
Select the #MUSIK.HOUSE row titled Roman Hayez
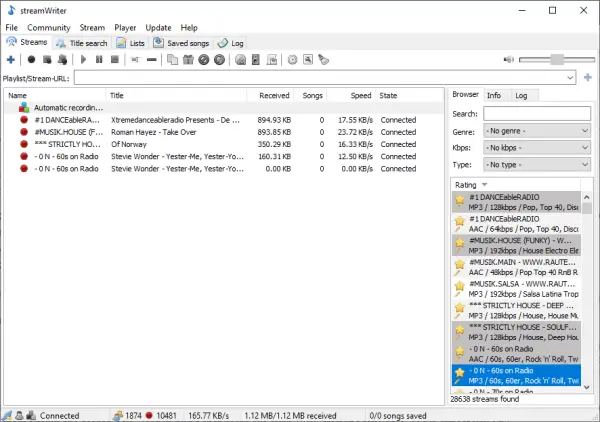[224, 132]
